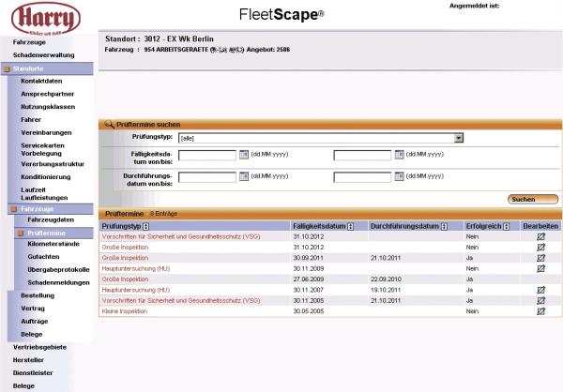Open the top-level Fahrzeuge menu item
Image resolution: width=563 pixels, height=392 pixels.
coord(29,42)
